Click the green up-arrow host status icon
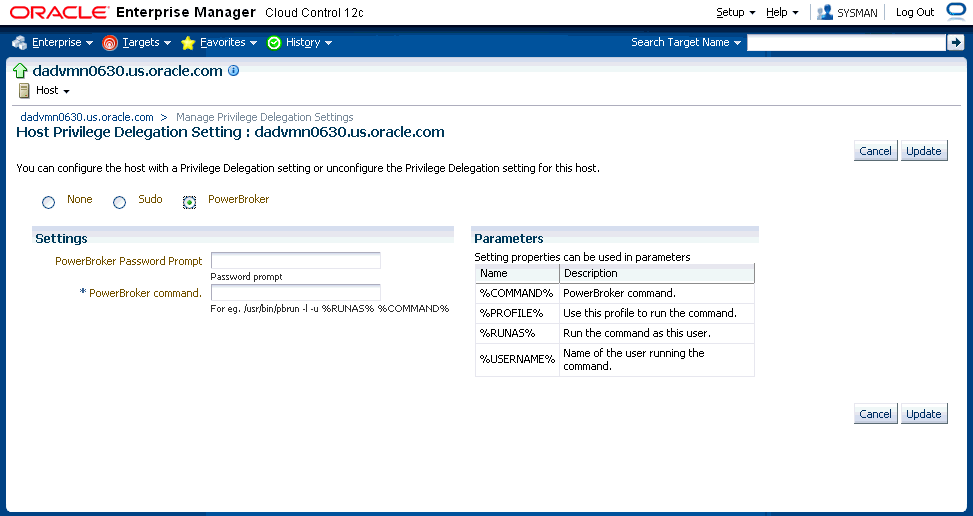This screenshot has height=516, width=973. click(x=20, y=71)
